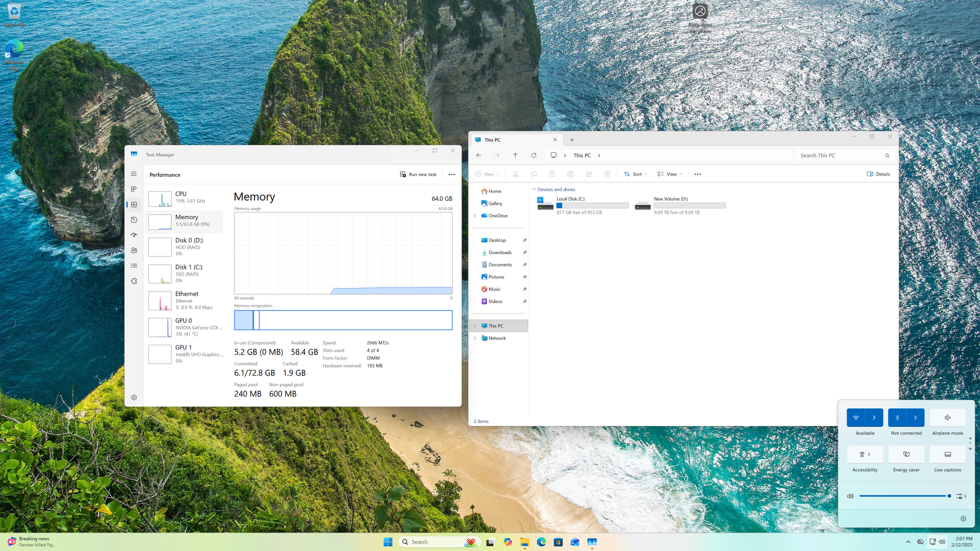Viewport: 980px width, 551px height.
Task: Open App history page in Task Manager sidebar
Action: [134, 220]
